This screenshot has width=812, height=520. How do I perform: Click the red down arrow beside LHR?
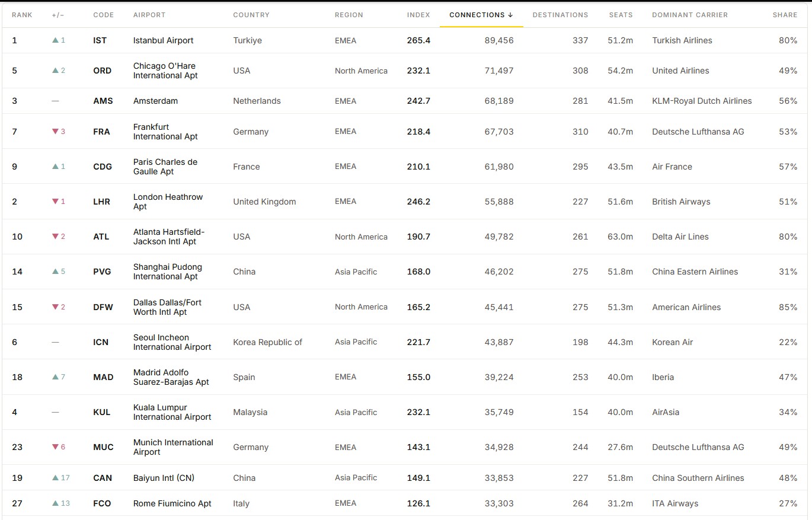pos(55,202)
